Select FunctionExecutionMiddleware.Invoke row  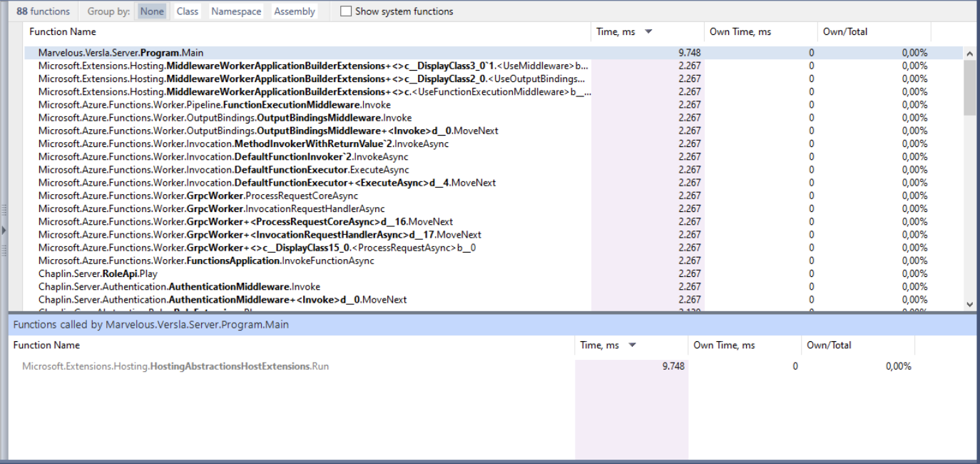(x=494, y=105)
